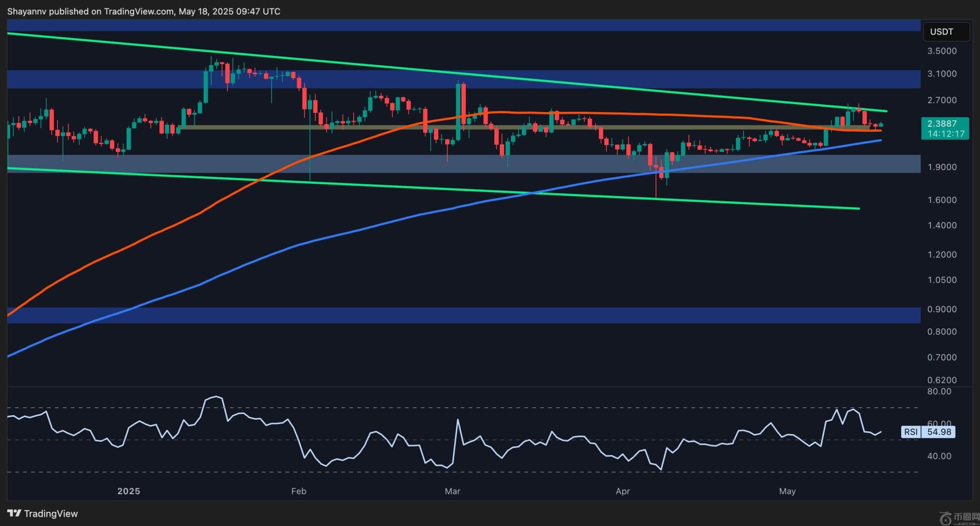Click the 2.7000 price axis label
The image size is (980, 526).
pos(942,100)
